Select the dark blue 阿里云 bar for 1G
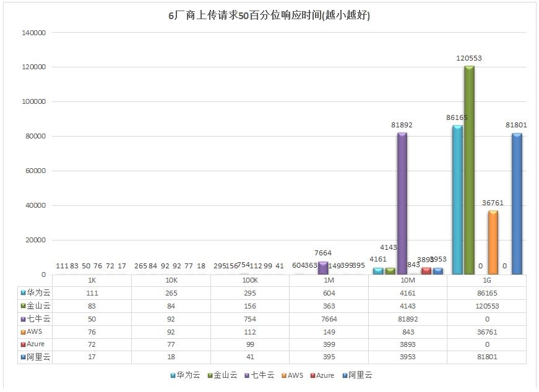The height and width of the screenshot is (392, 539). tap(517, 204)
